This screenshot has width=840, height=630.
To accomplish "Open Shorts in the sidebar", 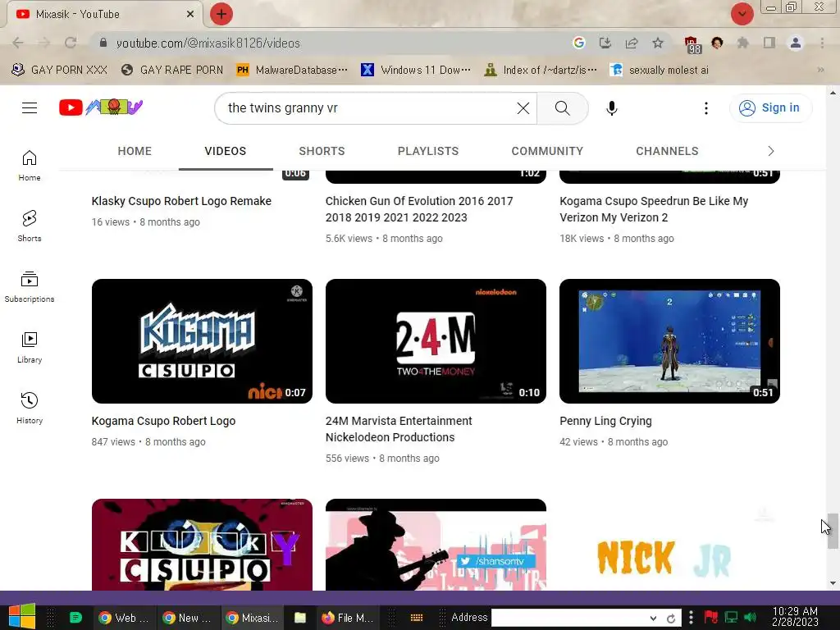I will (x=30, y=226).
